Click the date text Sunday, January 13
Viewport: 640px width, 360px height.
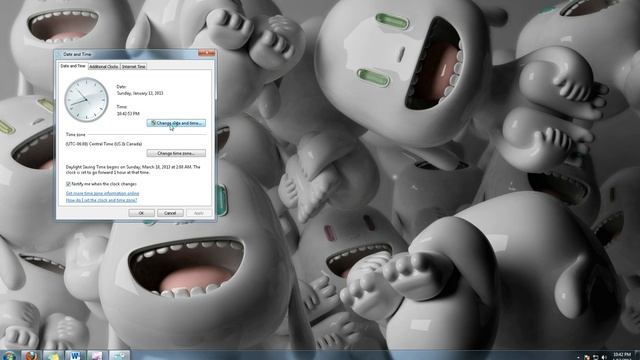tap(140, 93)
